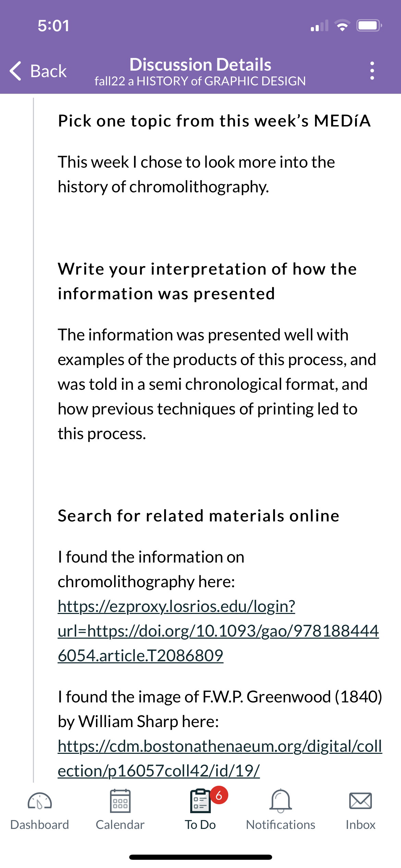Check the battery status icon
Screen dimensions: 401x868
coord(369,26)
